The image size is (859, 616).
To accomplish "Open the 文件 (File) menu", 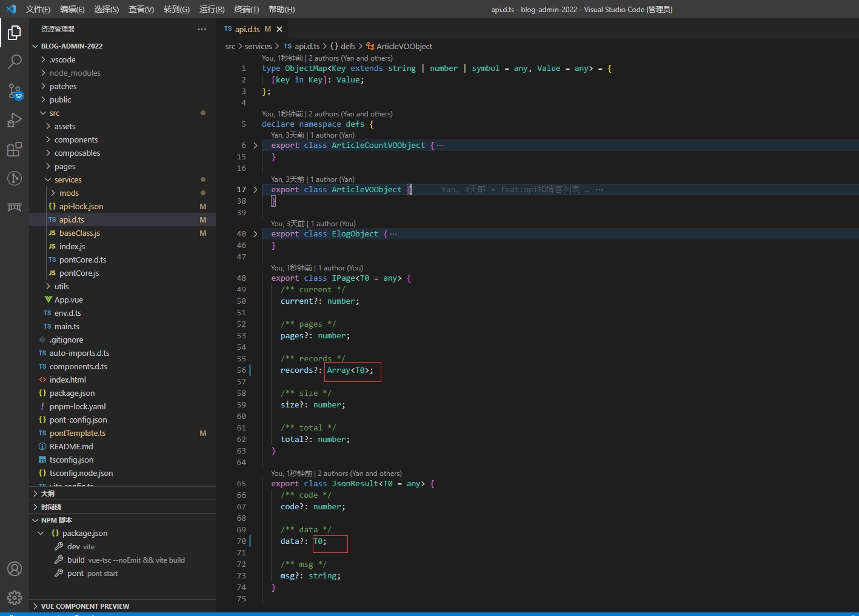I will click(38, 10).
